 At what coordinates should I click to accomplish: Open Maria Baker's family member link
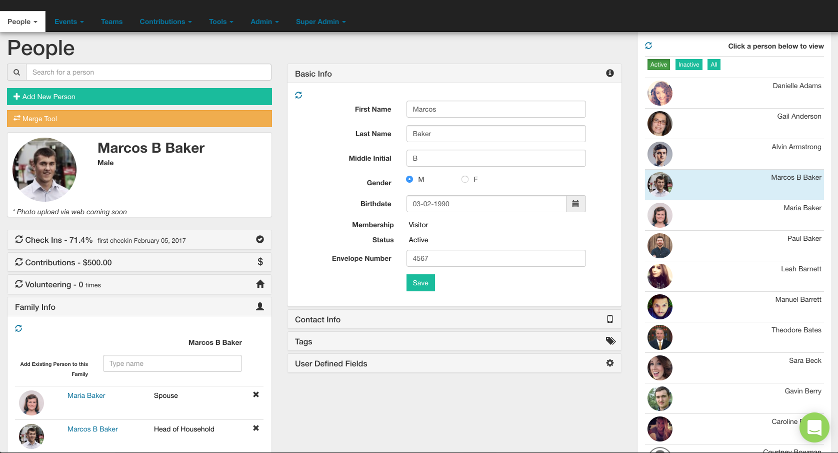(86, 395)
